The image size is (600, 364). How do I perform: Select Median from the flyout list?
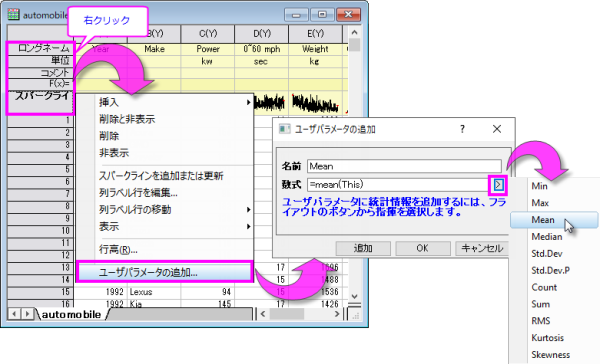[x=554, y=237]
